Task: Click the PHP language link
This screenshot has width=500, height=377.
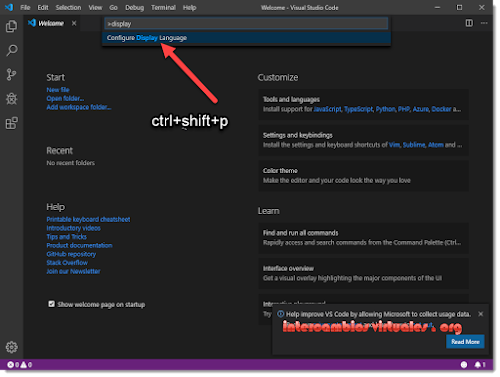Action: (404, 109)
